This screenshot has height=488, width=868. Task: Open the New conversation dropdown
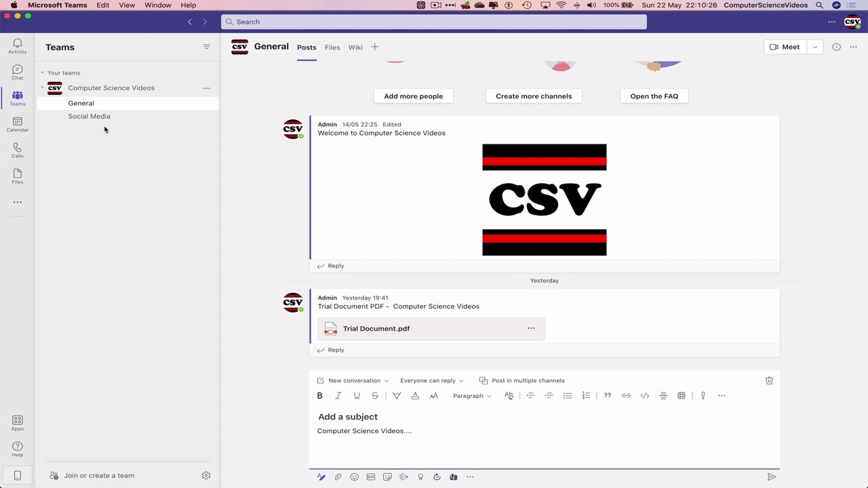click(x=353, y=381)
